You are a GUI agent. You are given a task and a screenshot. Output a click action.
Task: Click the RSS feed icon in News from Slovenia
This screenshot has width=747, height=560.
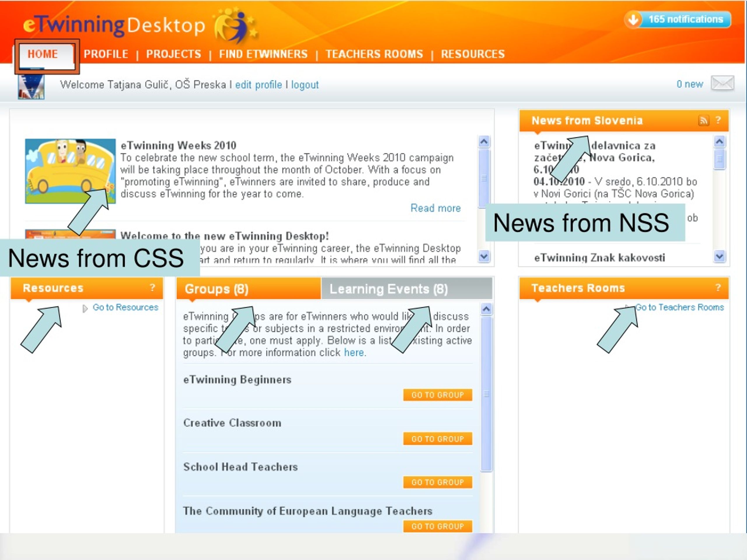704,120
